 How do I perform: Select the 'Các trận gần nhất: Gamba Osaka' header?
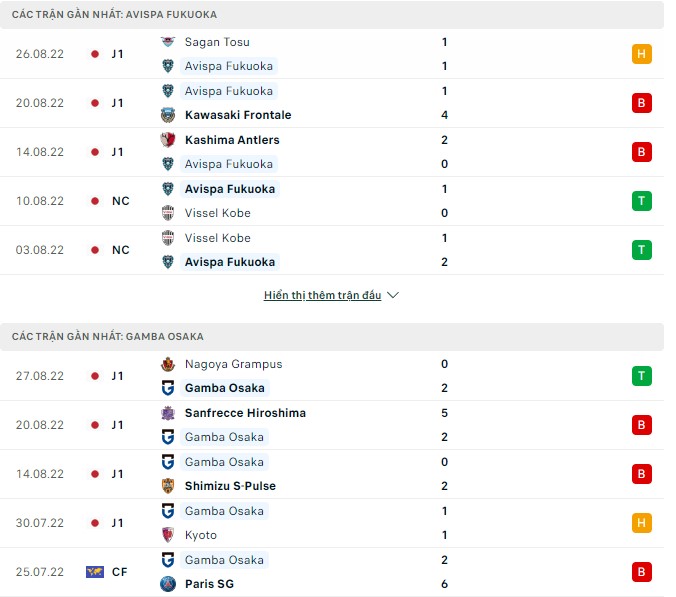108,337
